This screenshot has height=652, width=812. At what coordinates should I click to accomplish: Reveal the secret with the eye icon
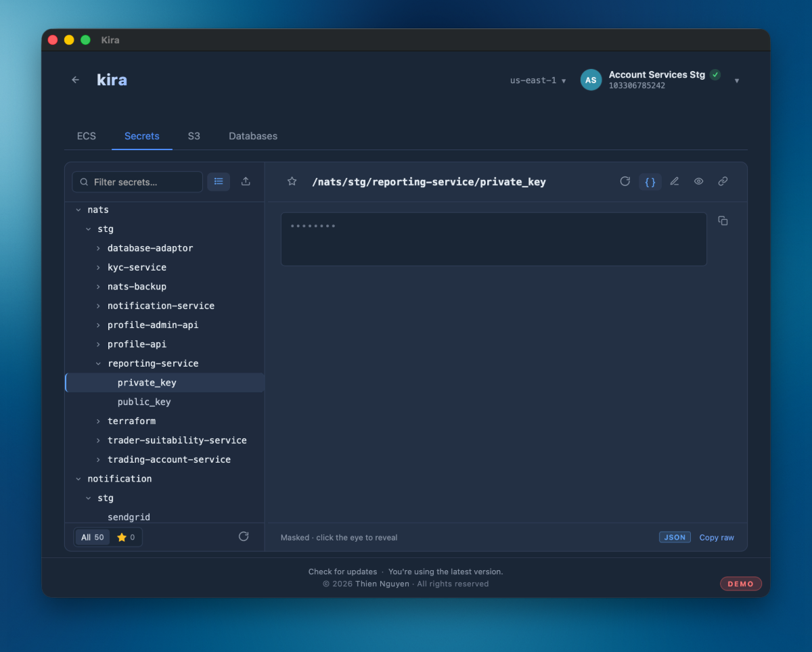[699, 181]
